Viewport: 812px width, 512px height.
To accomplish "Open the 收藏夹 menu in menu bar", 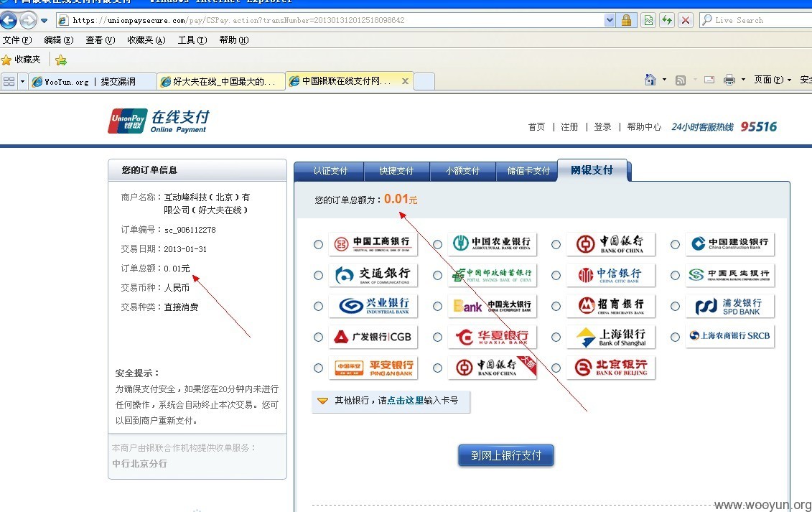I will 146,40.
